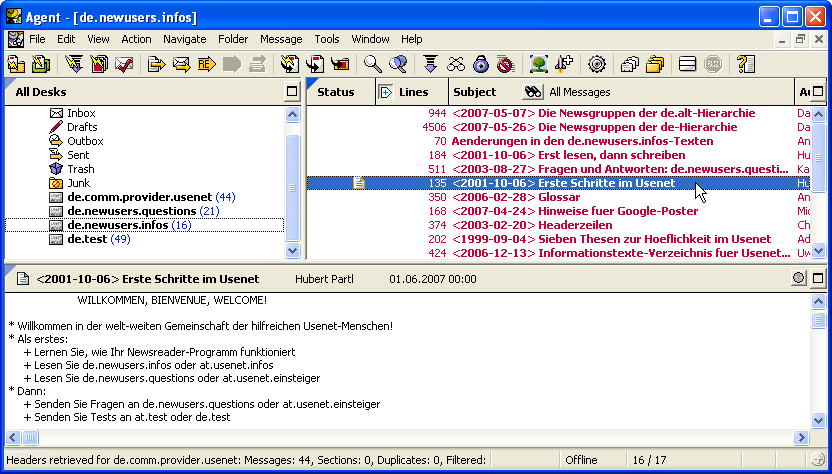Image resolution: width=832 pixels, height=474 pixels.
Task: Toggle maximize on the All Desks pane
Action: [x=292, y=92]
